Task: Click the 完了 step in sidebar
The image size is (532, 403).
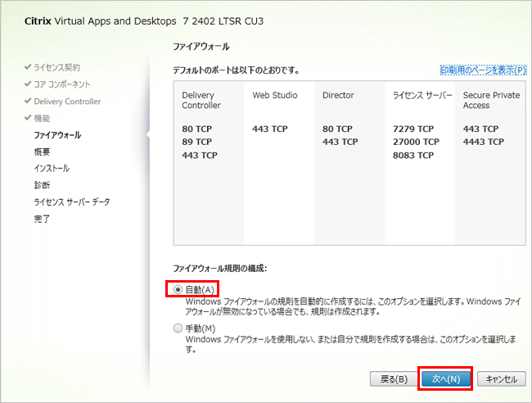Action: click(x=42, y=219)
